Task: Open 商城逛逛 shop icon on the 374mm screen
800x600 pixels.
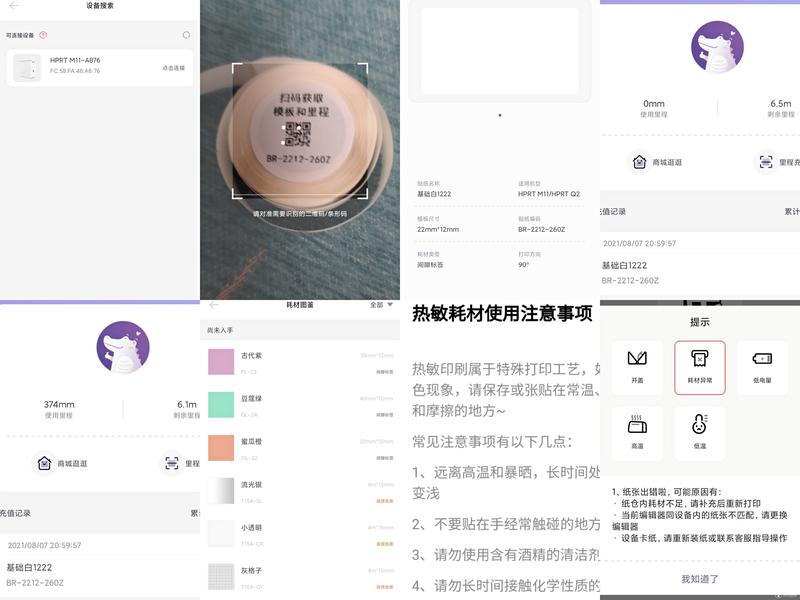Action: click(44, 463)
